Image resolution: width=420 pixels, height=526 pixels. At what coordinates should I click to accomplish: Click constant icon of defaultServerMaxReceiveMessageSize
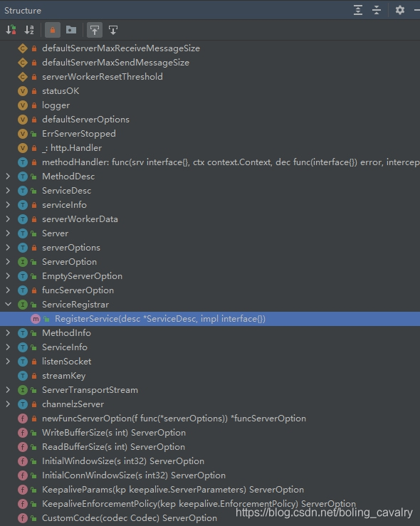click(x=23, y=48)
